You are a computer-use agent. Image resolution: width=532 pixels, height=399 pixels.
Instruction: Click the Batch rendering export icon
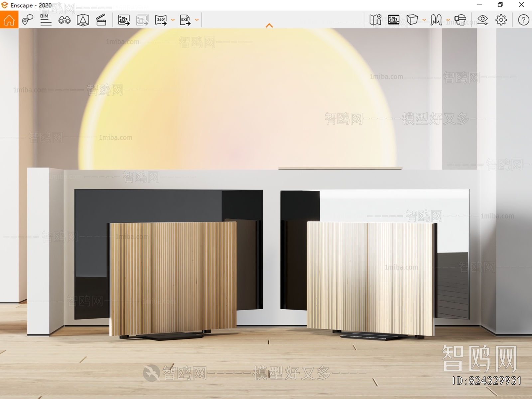click(142, 20)
